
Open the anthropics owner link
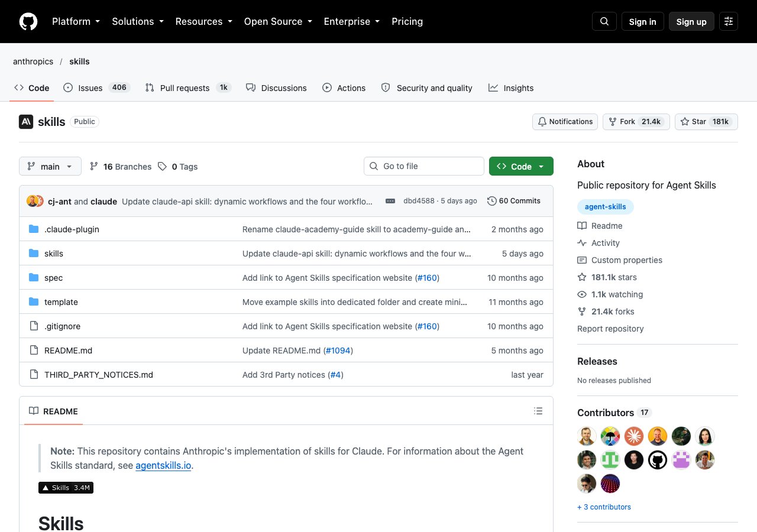tap(33, 61)
